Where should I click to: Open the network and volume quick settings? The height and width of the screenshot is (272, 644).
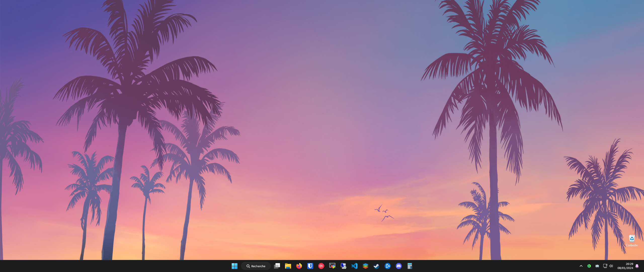(608, 266)
